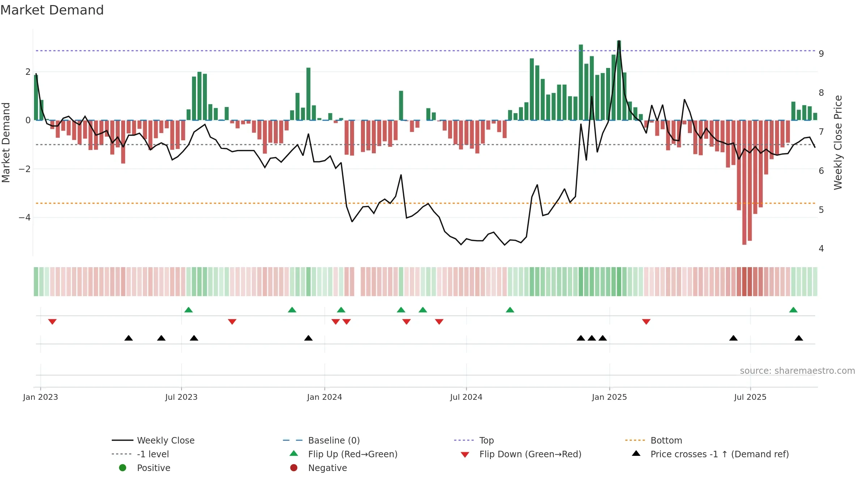Click the last green flip-up marker in Aug 2025
Screen dimensions: 868x488
(x=793, y=310)
